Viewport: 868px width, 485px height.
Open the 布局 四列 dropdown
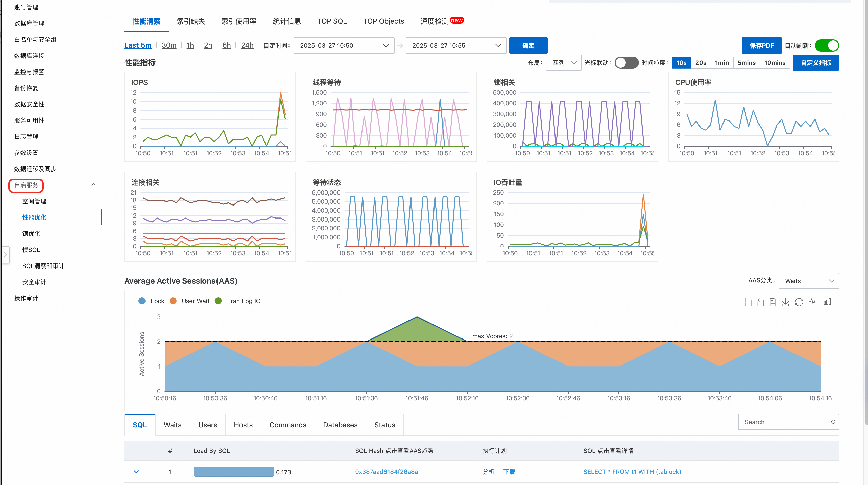click(x=564, y=63)
